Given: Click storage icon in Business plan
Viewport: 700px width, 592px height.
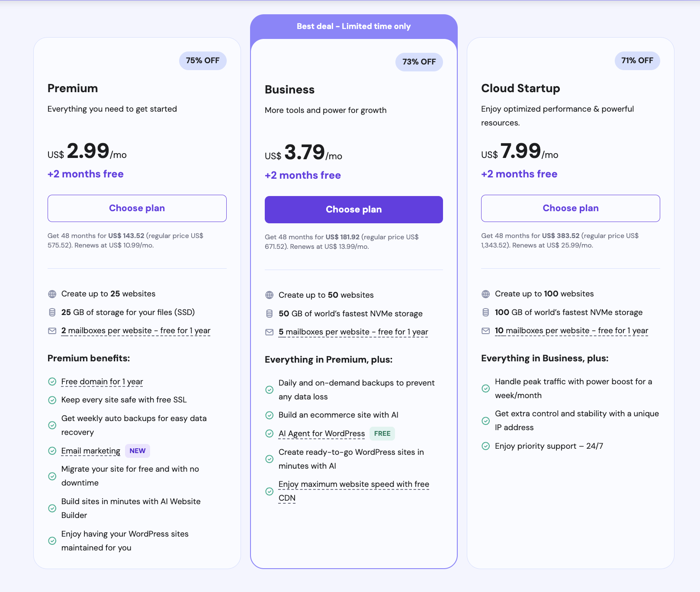Looking at the screenshot, I should pos(269,314).
